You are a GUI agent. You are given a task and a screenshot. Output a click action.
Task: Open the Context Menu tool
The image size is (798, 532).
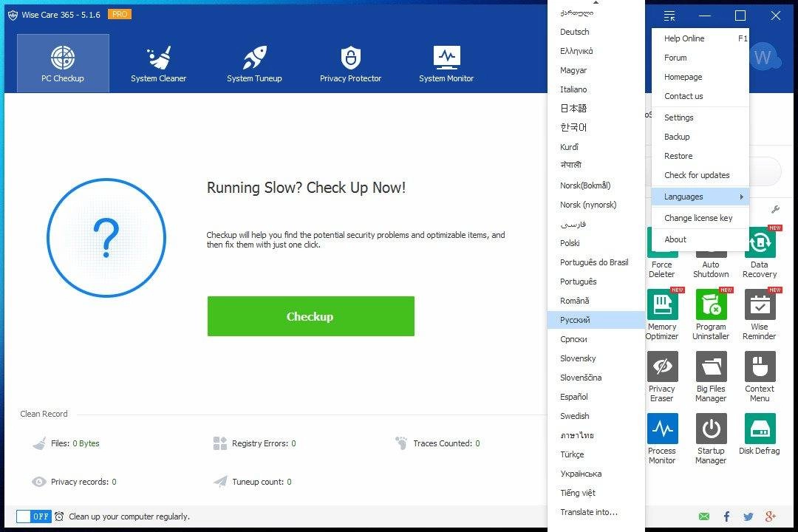760,377
